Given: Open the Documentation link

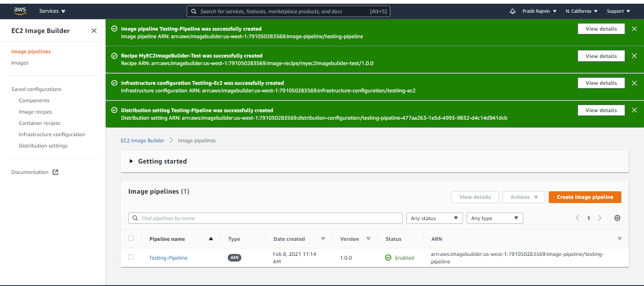Looking at the screenshot, I should (x=30, y=172).
